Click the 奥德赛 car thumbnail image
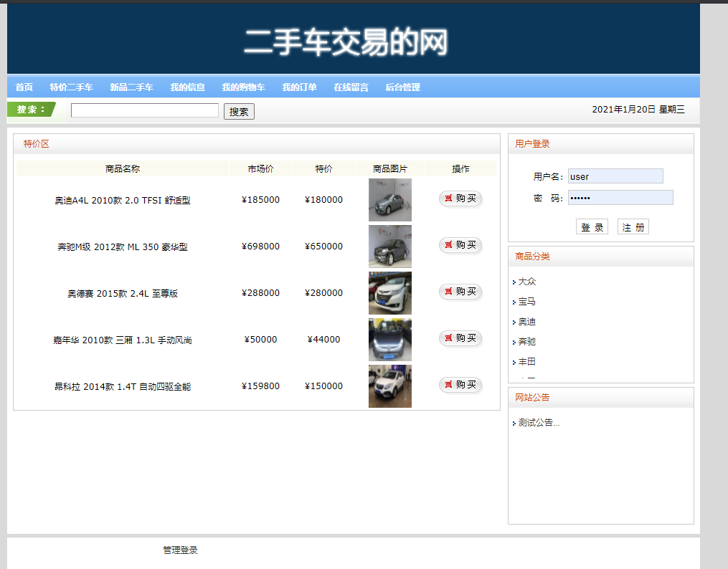 389,292
